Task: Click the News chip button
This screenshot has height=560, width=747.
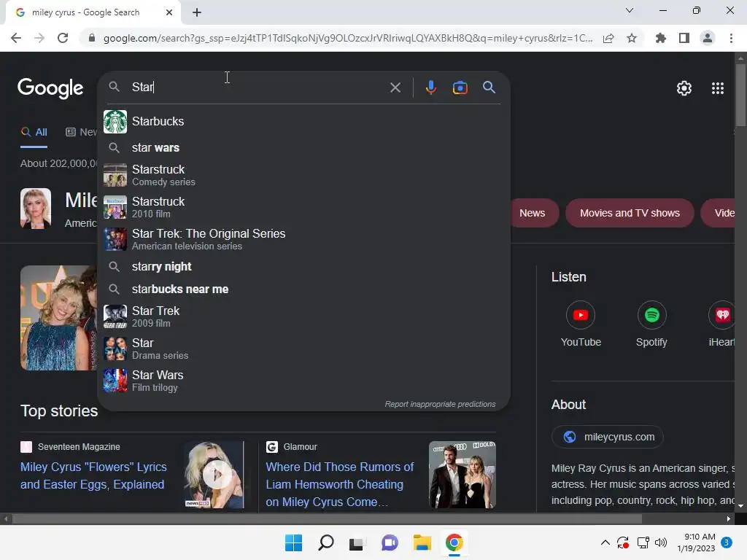Action: pyautogui.click(x=532, y=213)
